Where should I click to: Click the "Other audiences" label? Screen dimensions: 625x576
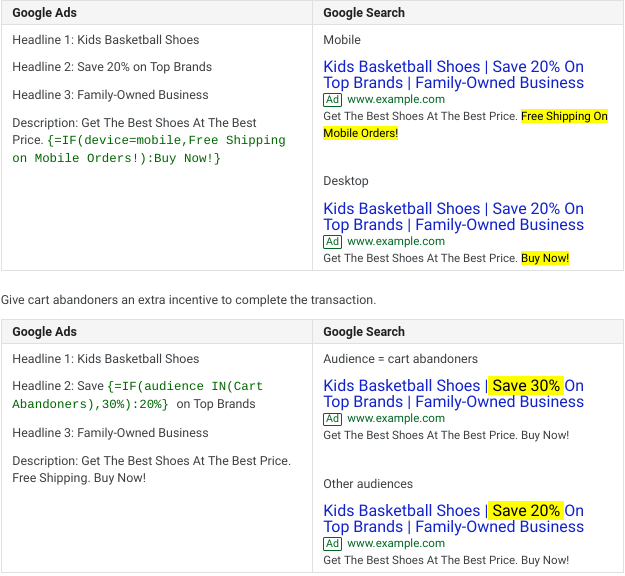pos(368,484)
